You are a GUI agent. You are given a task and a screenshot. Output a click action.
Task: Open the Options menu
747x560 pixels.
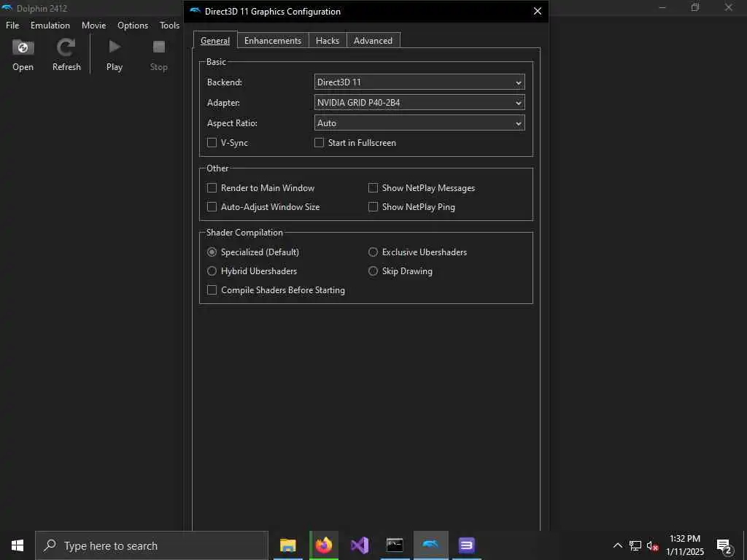[133, 26]
